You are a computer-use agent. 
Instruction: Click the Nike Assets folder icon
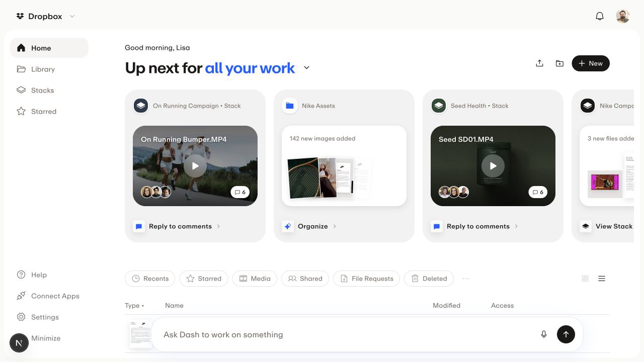point(290,106)
